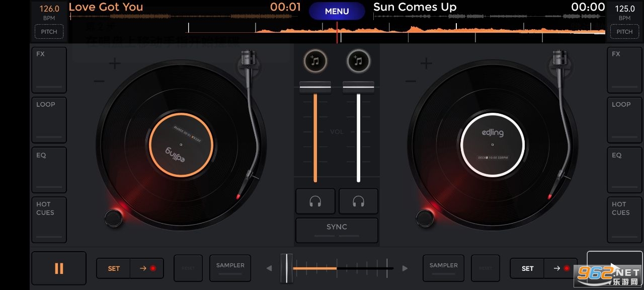Screen dimensions: 644x290
Task: Tap the SYNC button
Action: [337, 230]
